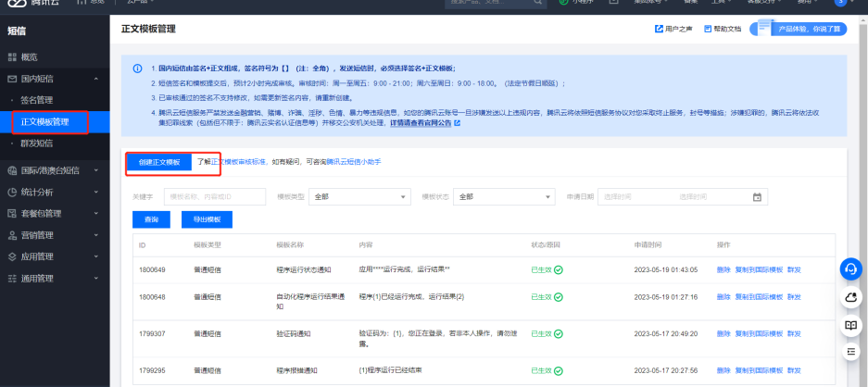
Task: Click the 导出模板 export button
Action: [x=207, y=219]
